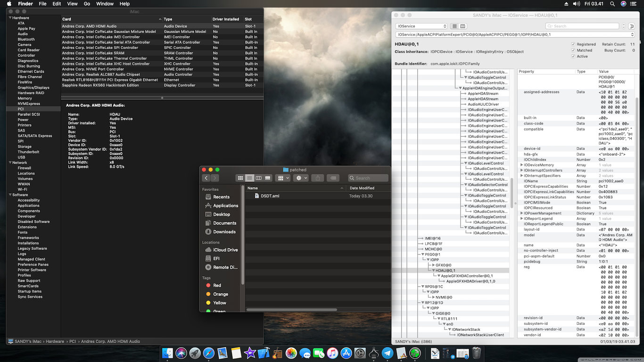Open App Store from the Dock
The width and height of the screenshot is (644, 362).
click(x=347, y=353)
